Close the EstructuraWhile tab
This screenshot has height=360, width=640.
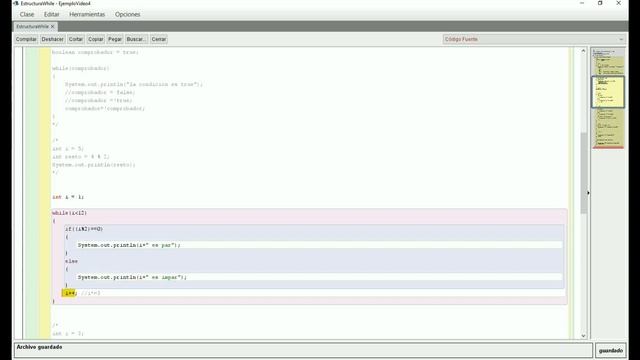tap(53, 27)
